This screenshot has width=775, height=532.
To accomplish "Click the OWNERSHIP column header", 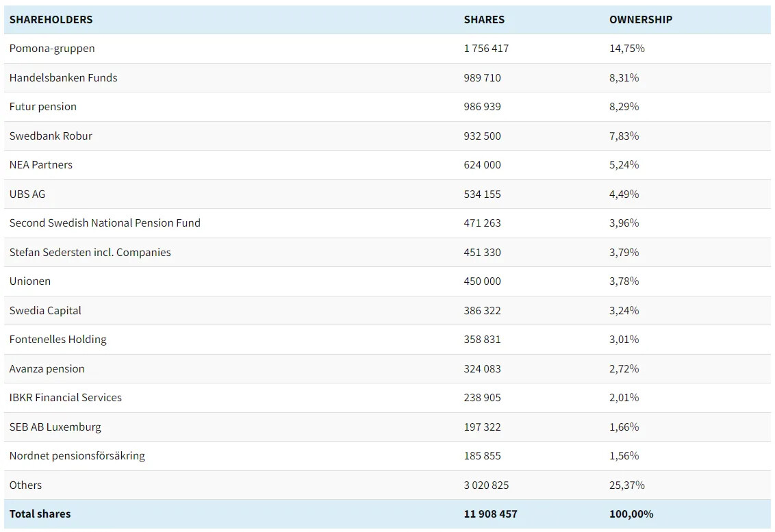I will (x=640, y=20).
